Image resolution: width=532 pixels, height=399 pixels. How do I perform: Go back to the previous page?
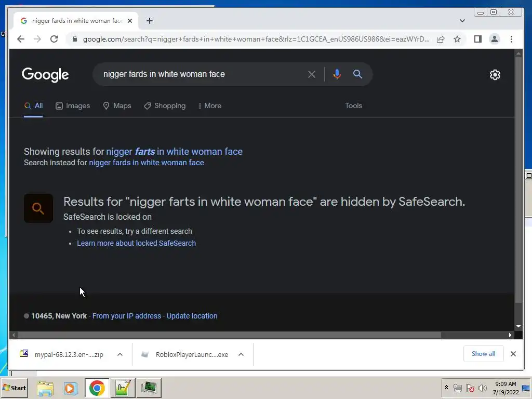coord(21,39)
